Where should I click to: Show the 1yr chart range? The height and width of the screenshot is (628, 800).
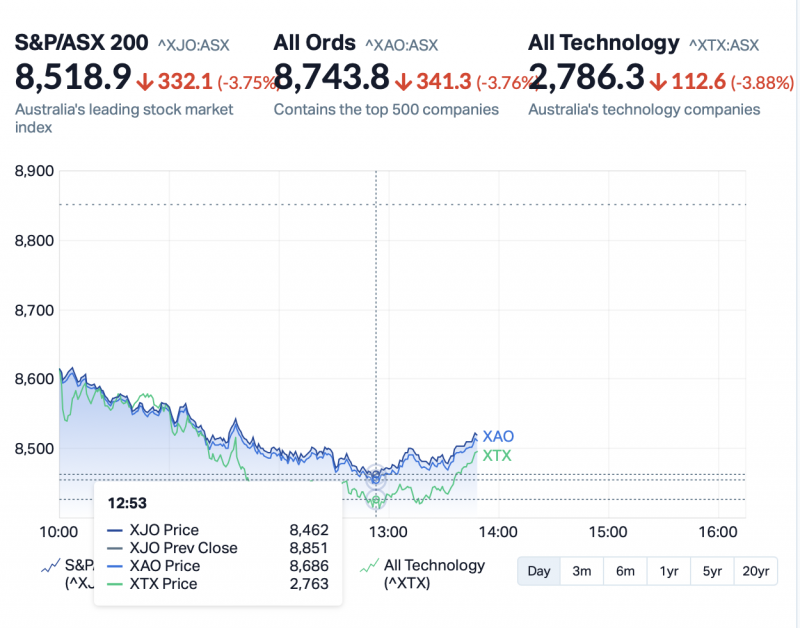click(669, 571)
